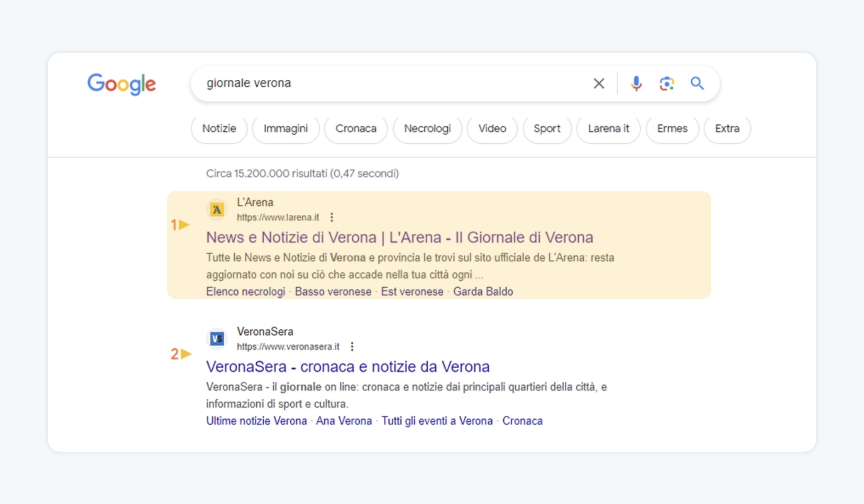
Task: Open three-dot menu next to larena.it URL
Action: [x=332, y=217]
